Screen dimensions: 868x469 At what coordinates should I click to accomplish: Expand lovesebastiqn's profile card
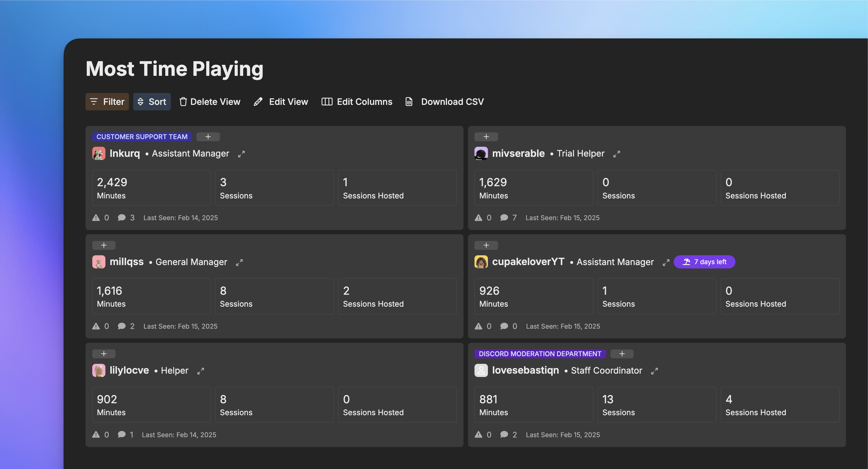coord(654,371)
